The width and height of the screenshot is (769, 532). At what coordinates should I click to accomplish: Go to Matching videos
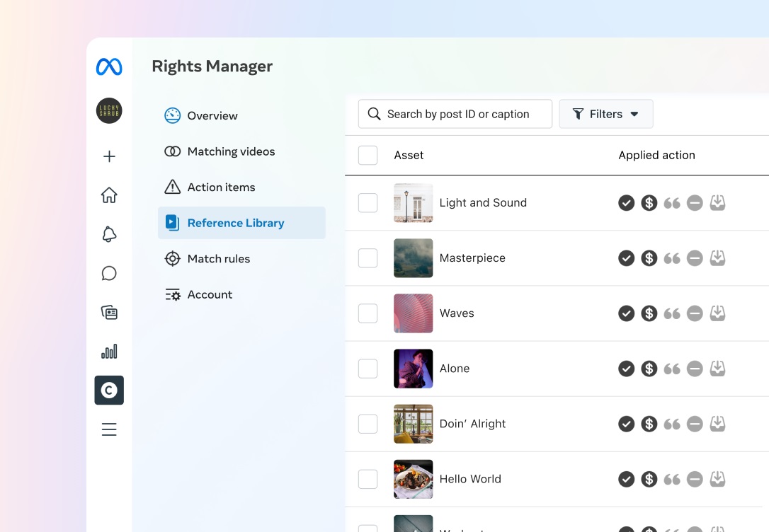click(x=241, y=151)
